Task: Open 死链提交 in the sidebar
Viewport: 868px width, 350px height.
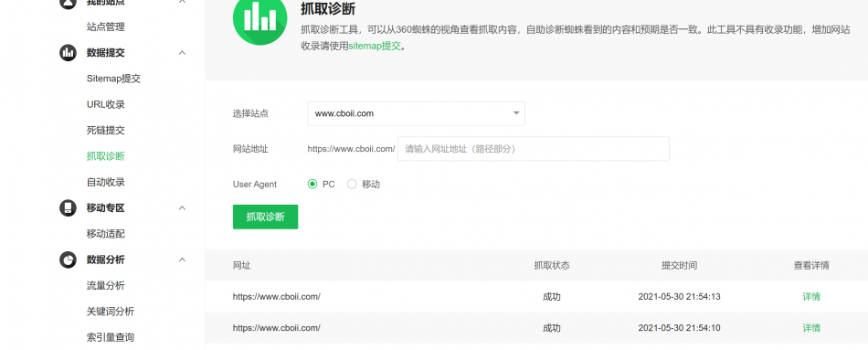Action: (x=106, y=130)
